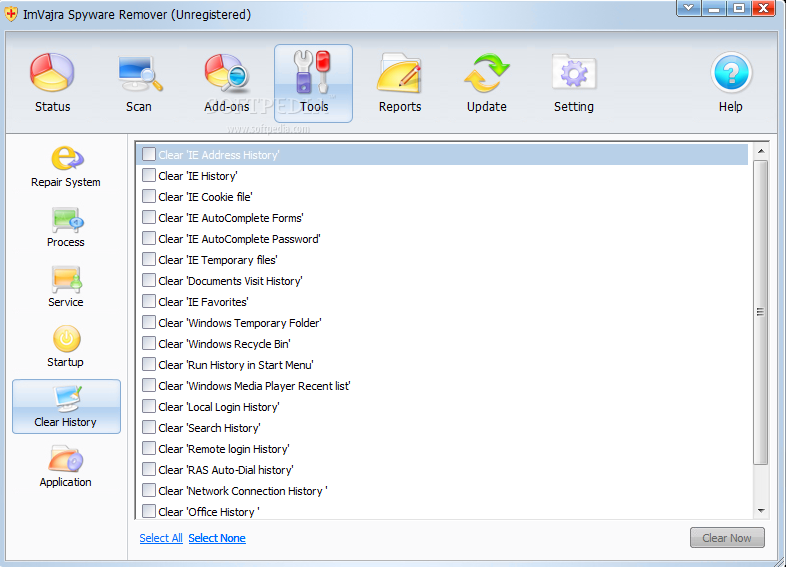Click the ImVajra shield title bar icon
The image size is (786, 567).
pyautogui.click(x=11, y=14)
